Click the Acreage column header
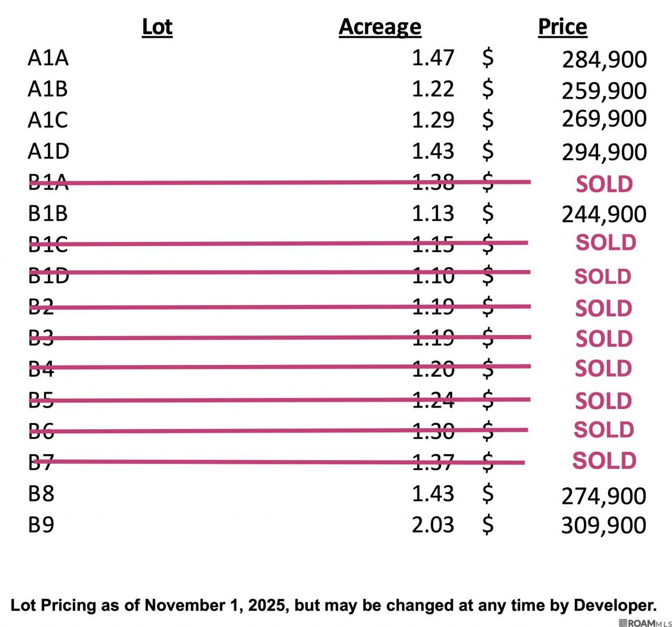 pyautogui.click(x=380, y=27)
